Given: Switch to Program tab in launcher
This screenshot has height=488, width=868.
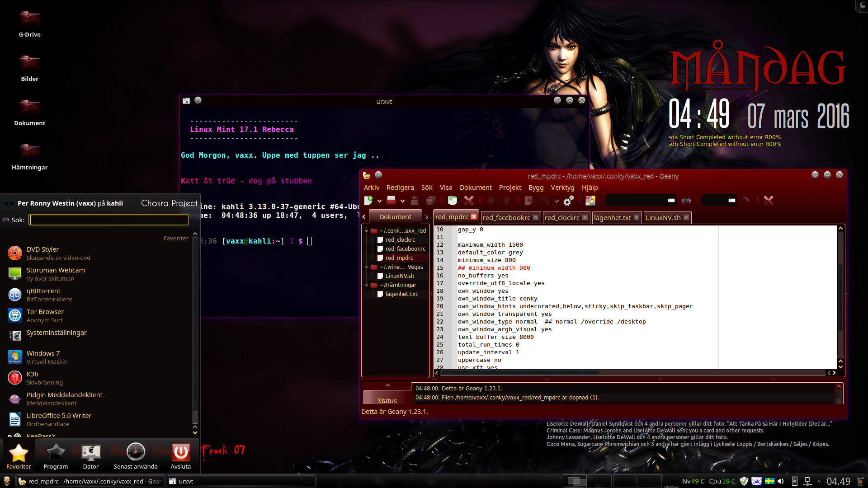Looking at the screenshot, I should [56, 456].
